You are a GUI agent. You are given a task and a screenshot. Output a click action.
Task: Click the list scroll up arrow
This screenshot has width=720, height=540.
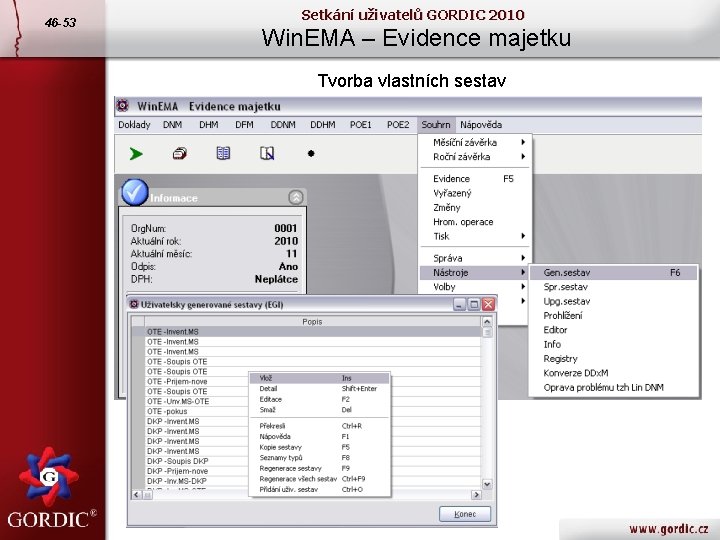click(487, 321)
